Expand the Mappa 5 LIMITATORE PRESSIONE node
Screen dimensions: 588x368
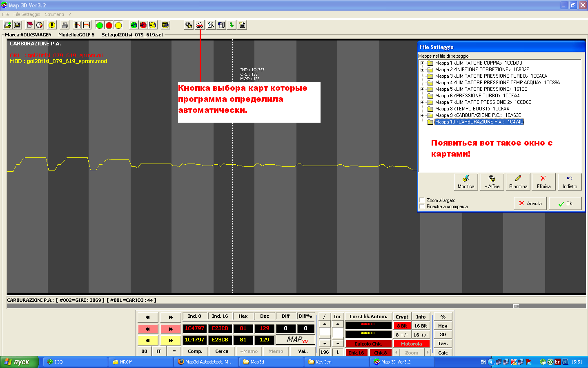pos(423,89)
